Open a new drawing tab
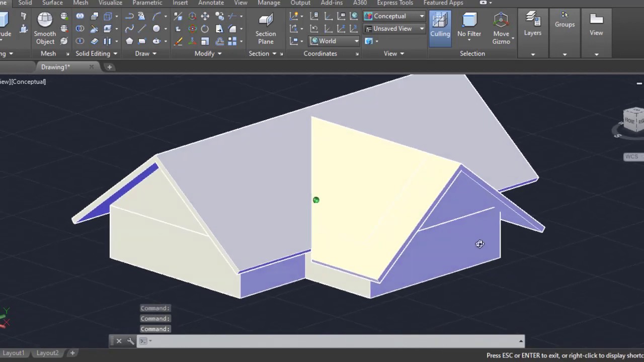 click(x=109, y=67)
